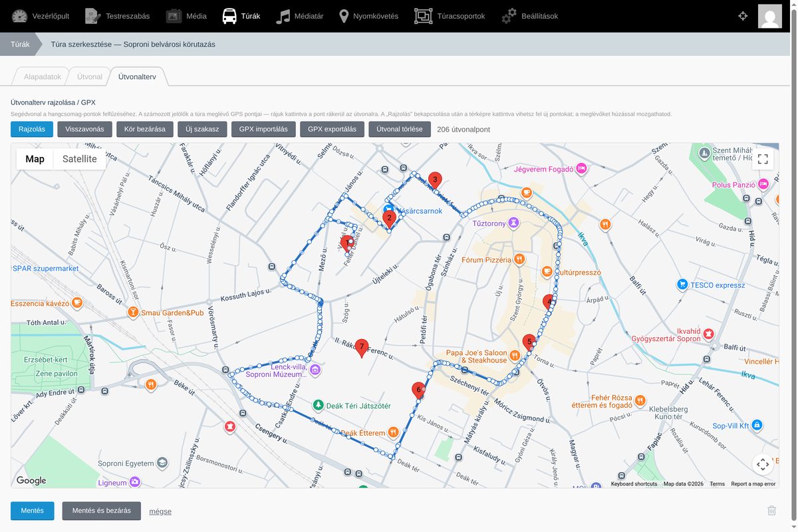Click GPS marker number 4

click(549, 303)
